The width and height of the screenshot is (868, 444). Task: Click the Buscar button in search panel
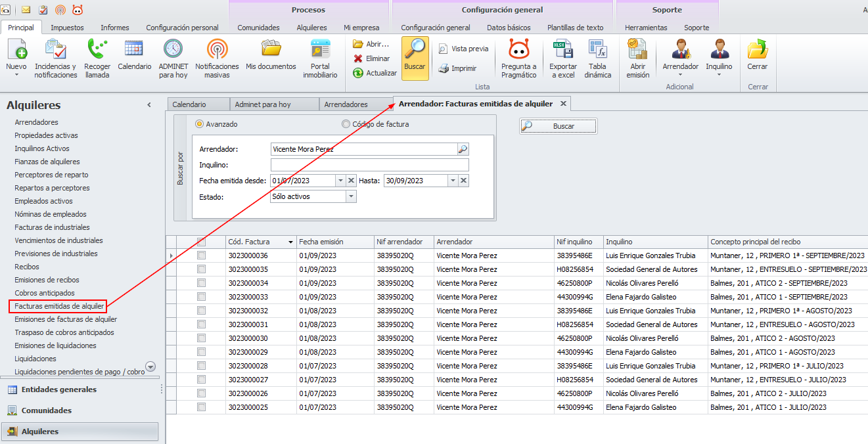pos(558,126)
